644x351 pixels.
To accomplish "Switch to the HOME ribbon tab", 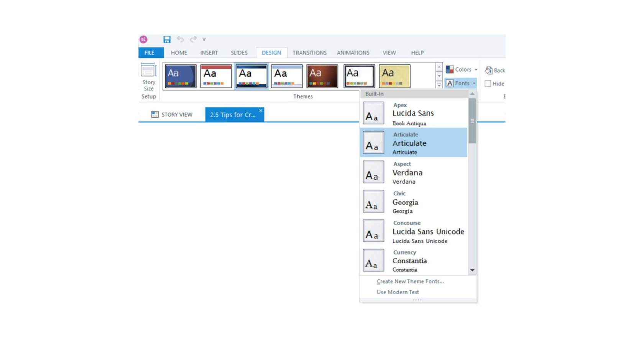I will tap(179, 52).
